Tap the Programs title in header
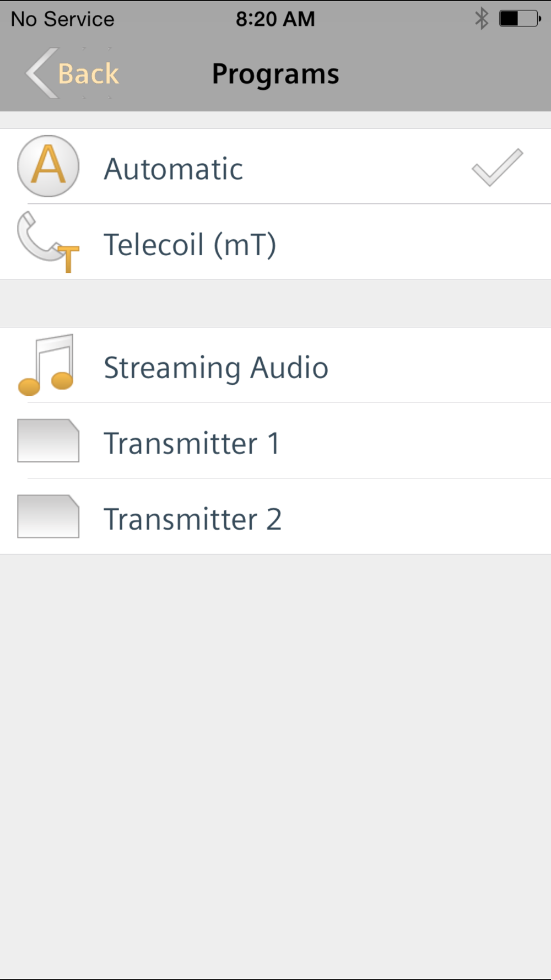This screenshot has height=980, width=551. click(x=275, y=74)
